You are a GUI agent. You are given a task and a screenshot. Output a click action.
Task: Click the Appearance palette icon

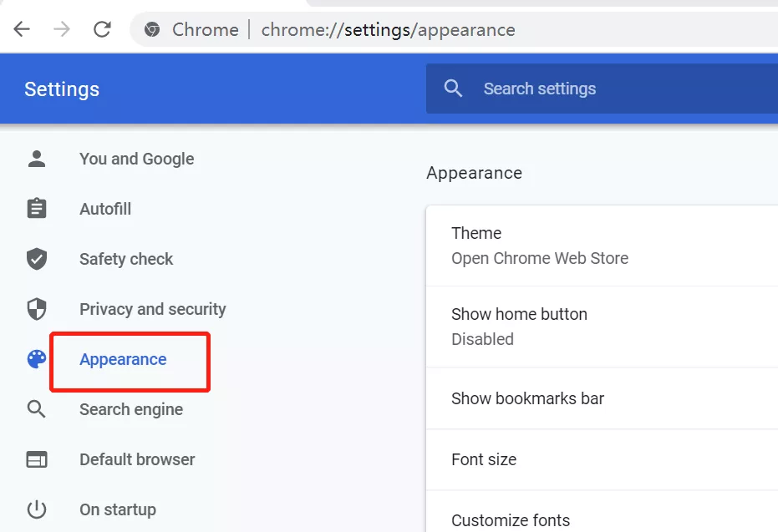pos(37,359)
